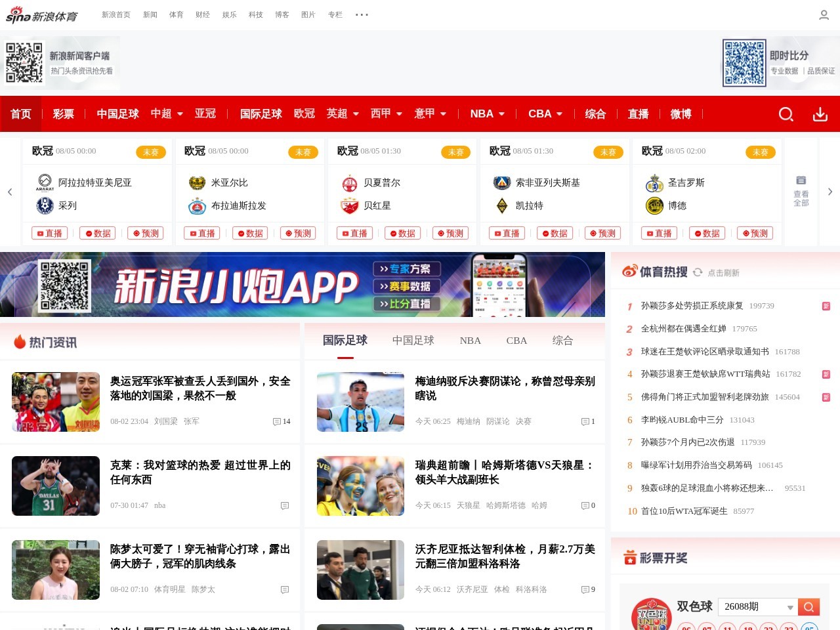Click 预测 for 贝夏普尔 match
This screenshot has width=840, height=630.
(451, 233)
